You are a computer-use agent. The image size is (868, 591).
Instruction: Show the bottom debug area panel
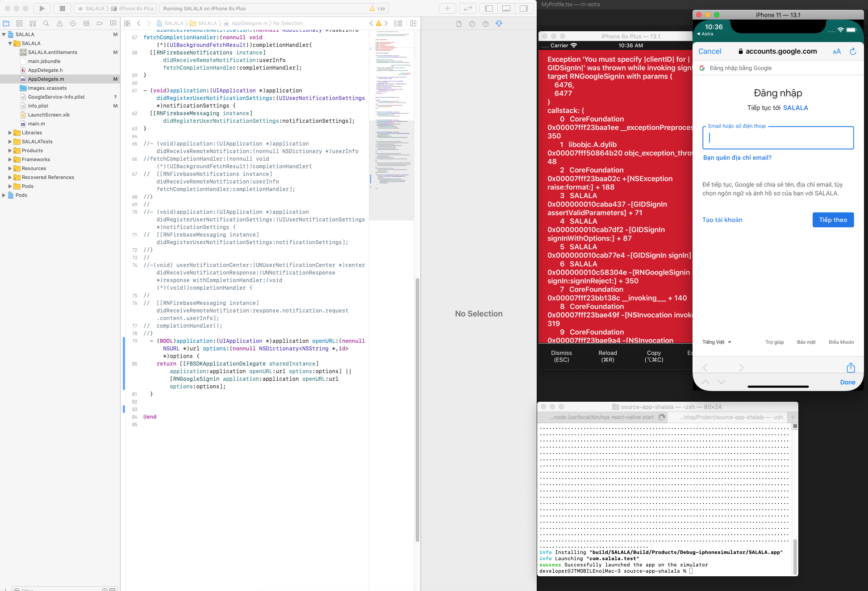coord(506,8)
